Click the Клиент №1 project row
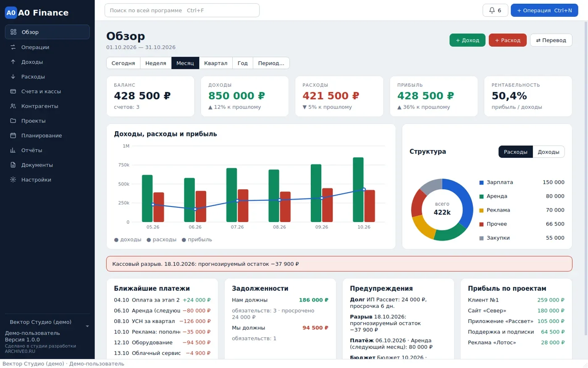The image size is (588, 368). (x=516, y=300)
